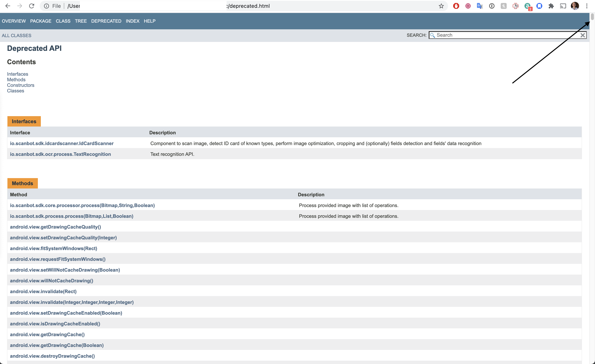This screenshot has width=595, height=364.
Task: Open setDrawingCacheQuality(Integer) link
Action: tap(63, 238)
